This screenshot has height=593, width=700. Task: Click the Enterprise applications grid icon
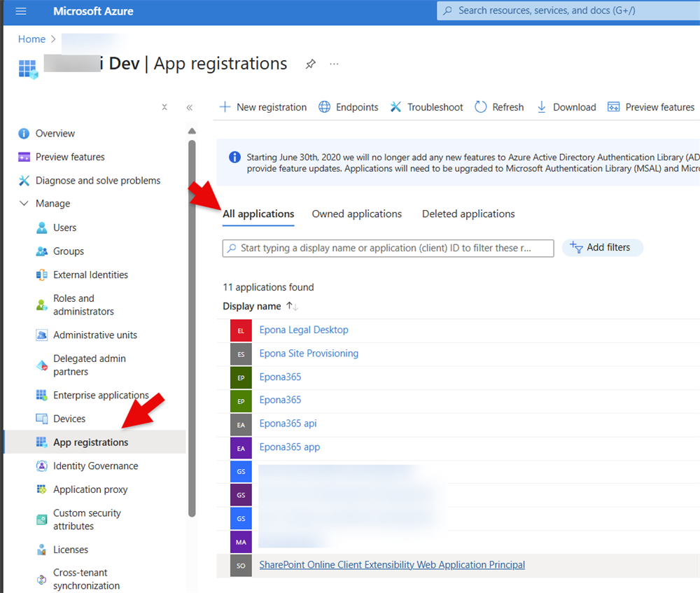click(x=41, y=395)
